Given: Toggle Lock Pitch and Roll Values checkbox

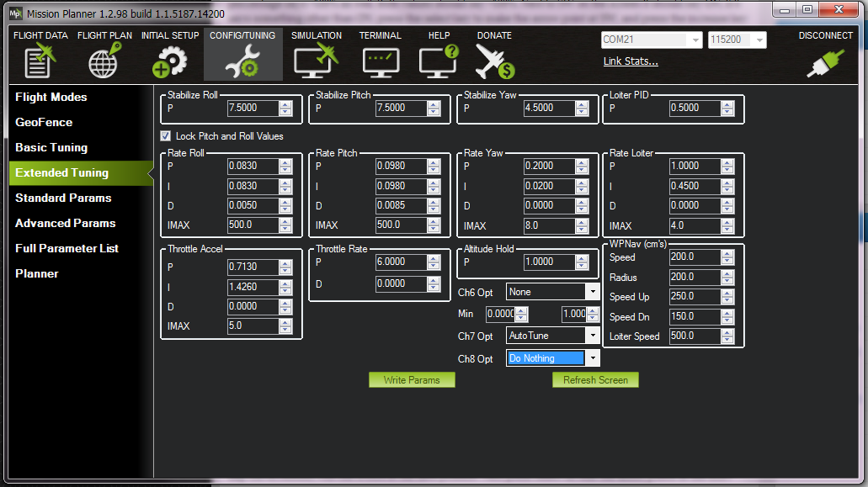Looking at the screenshot, I should tap(165, 136).
